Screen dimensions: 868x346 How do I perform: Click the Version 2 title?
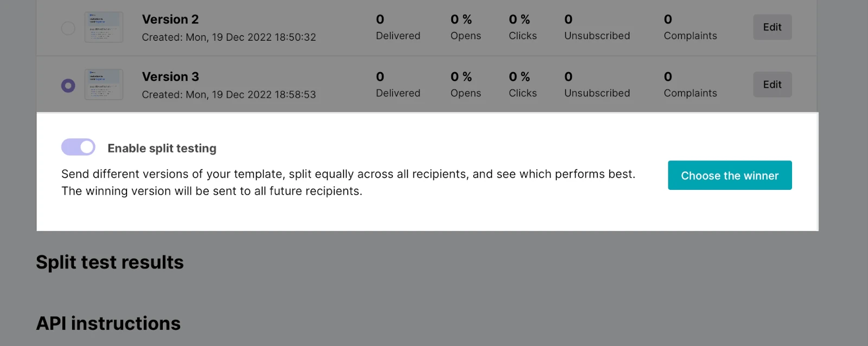170,20
